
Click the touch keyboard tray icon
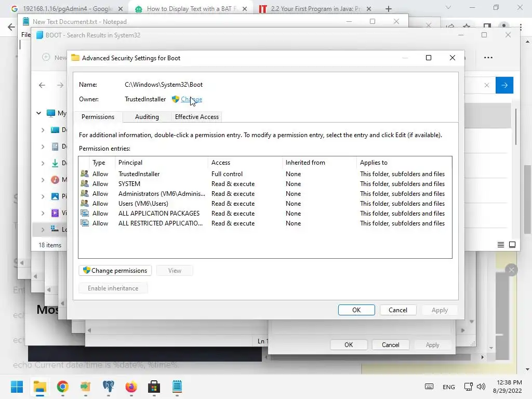click(x=429, y=387)
